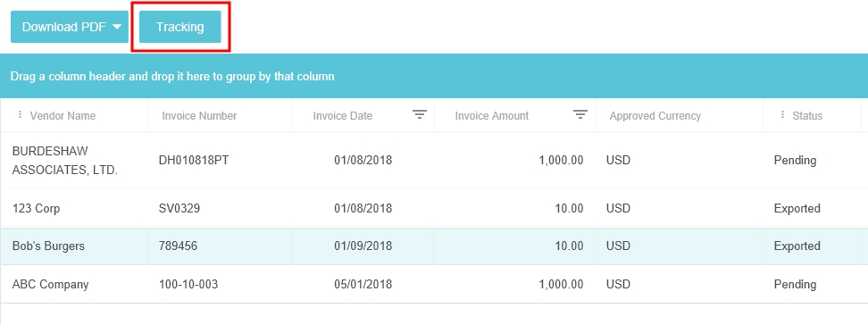Click the 10.00 amount for 123 Corp
868x325 pixels.
(x=569, y=209)
